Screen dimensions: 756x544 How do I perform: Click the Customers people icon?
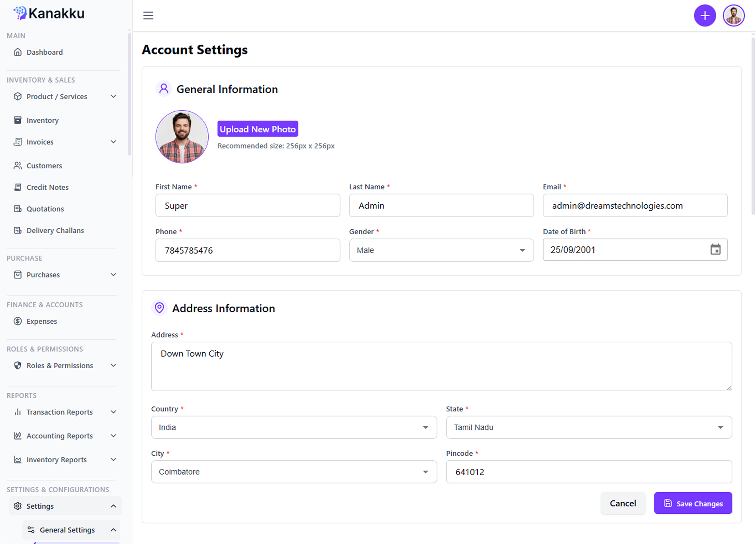[18, 166]
